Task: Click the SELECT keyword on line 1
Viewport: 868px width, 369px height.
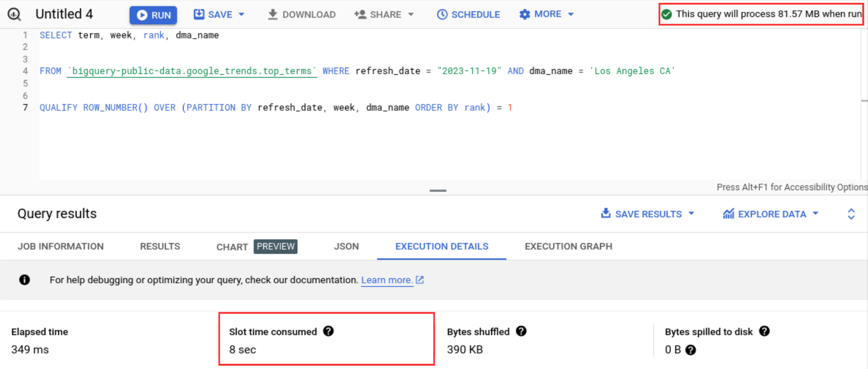Action: tap(56, 35)
